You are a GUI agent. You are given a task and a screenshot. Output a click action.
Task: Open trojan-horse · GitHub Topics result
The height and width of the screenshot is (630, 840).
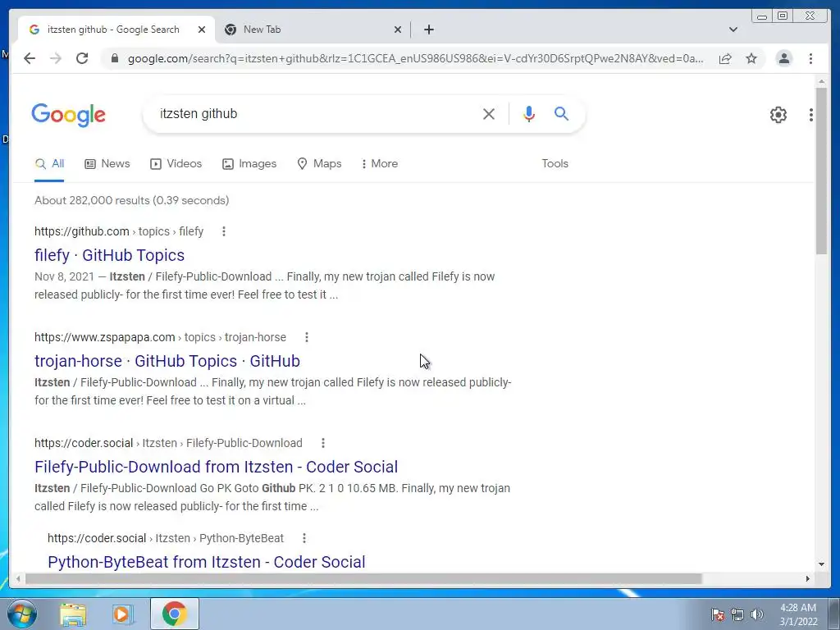(x=167, y=361)
